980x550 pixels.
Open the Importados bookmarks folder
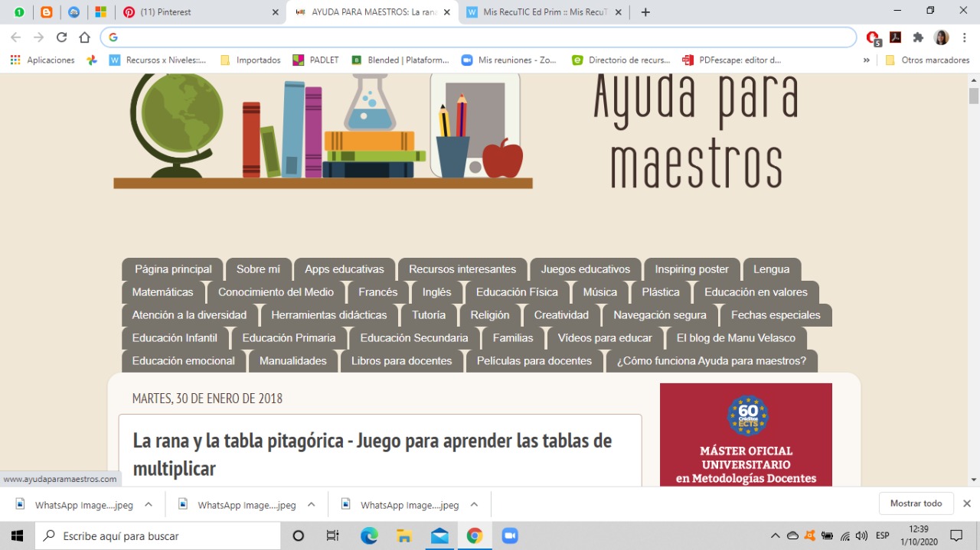[250, 60]
